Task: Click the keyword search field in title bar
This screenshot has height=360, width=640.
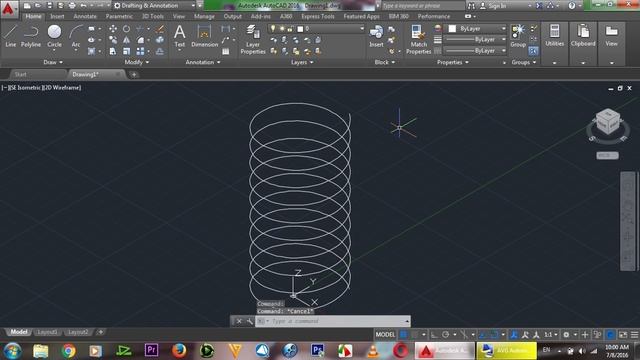Action: (423, 6)
